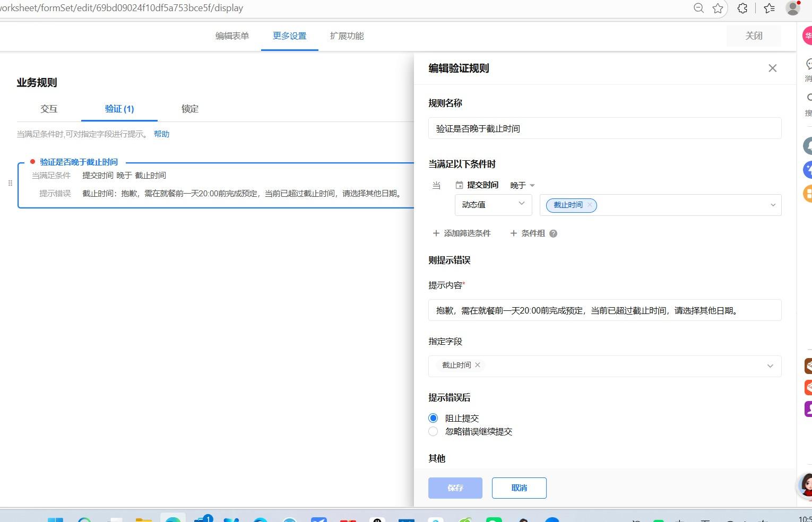812x522 pixels.
Task: Switch to the 编辑表单 tab
Action: [232, 36]
